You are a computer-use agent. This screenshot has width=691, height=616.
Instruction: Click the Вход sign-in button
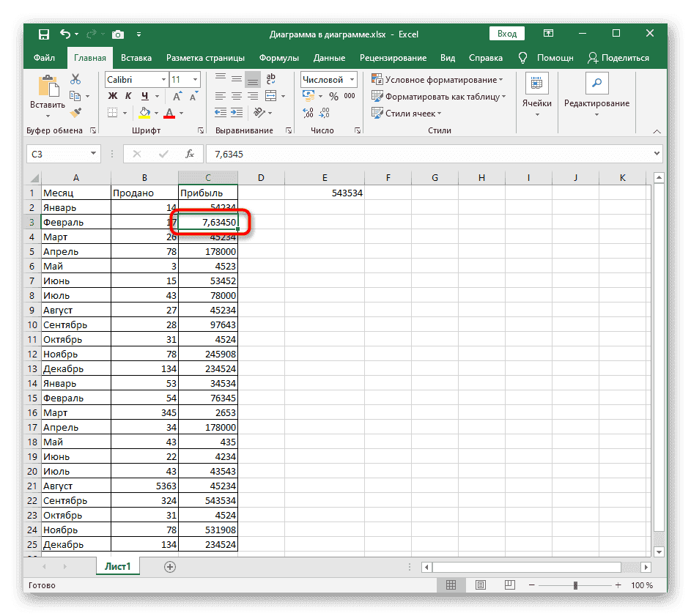[507, 34]
